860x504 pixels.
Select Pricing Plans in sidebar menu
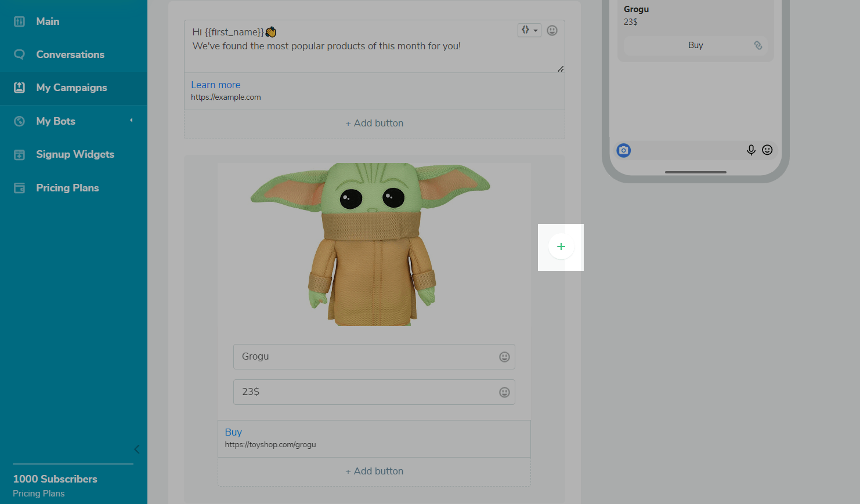click(67, 188)
